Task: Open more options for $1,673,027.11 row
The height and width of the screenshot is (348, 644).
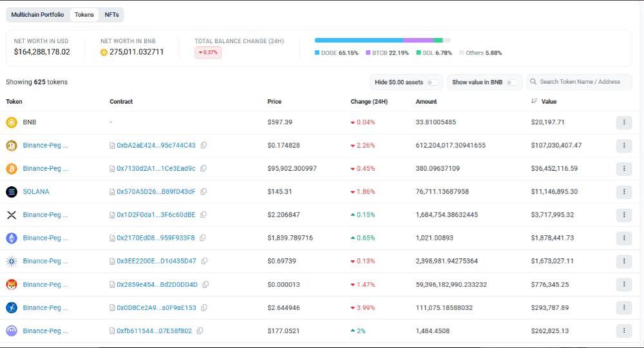Action: tap(624, 261)
